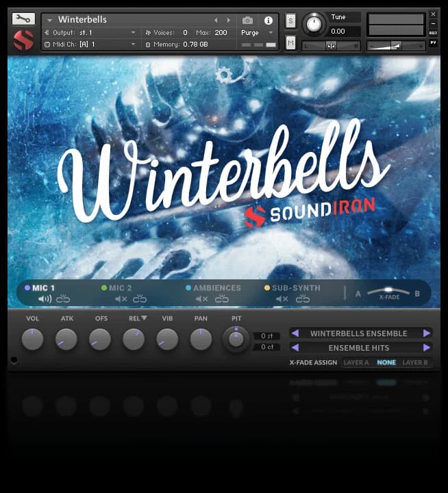
Task: Open the REL dropdown triangle
Action: pyautogui.click(x=144, y=318)
